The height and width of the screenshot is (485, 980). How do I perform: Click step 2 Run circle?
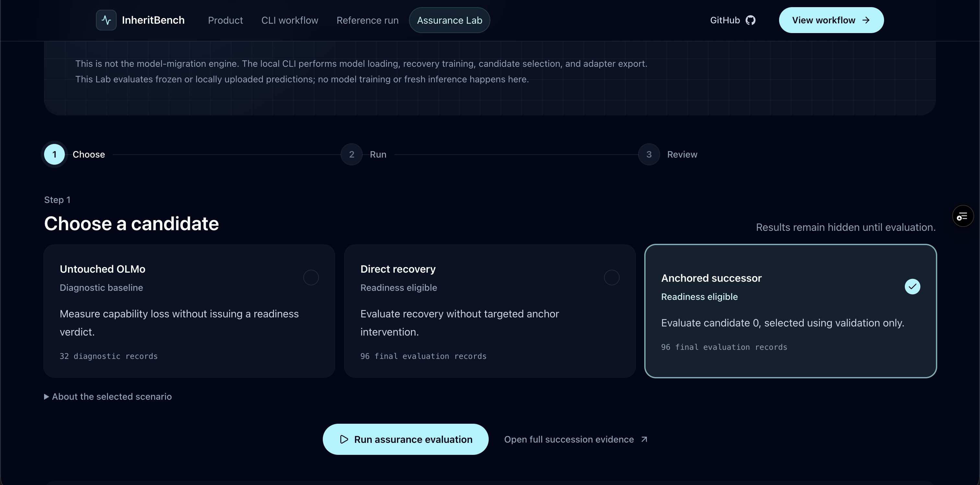click(x=352, y=155)
